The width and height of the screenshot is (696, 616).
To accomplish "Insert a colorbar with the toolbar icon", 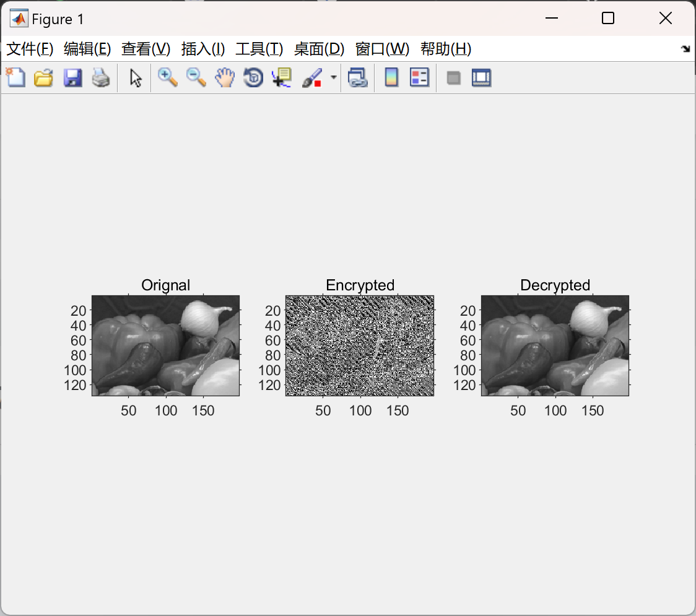I will coord(391,77).
